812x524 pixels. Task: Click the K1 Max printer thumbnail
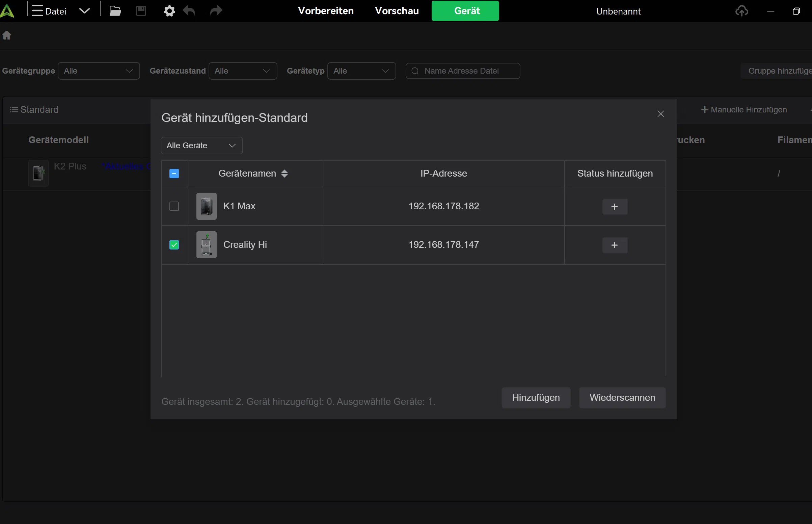pos(207,206)
